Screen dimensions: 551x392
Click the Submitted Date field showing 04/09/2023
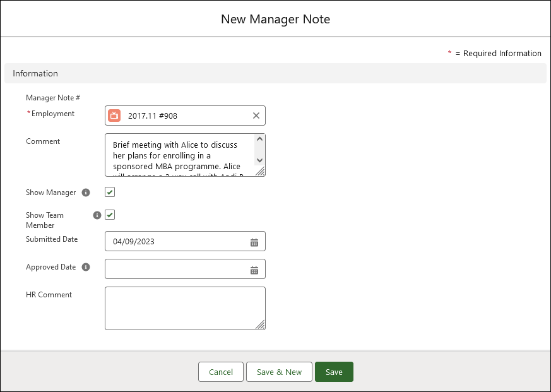(185, 241)
